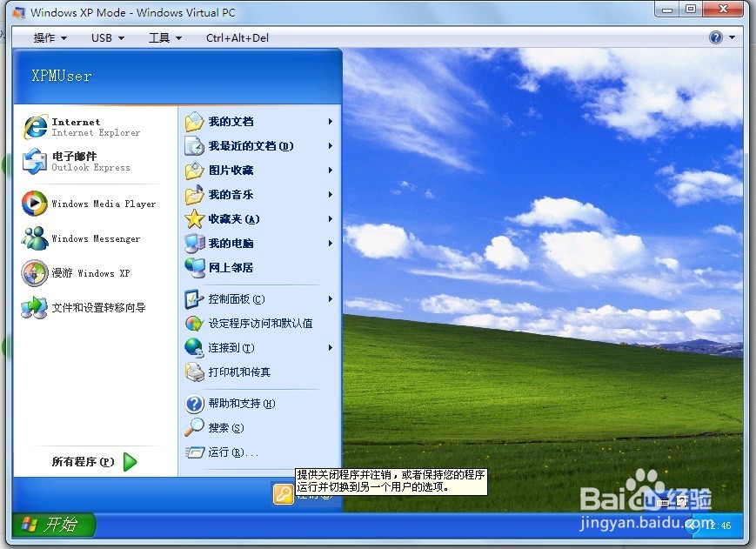Click the 运行 run icon
756x549 pixels.
(195, 452)
